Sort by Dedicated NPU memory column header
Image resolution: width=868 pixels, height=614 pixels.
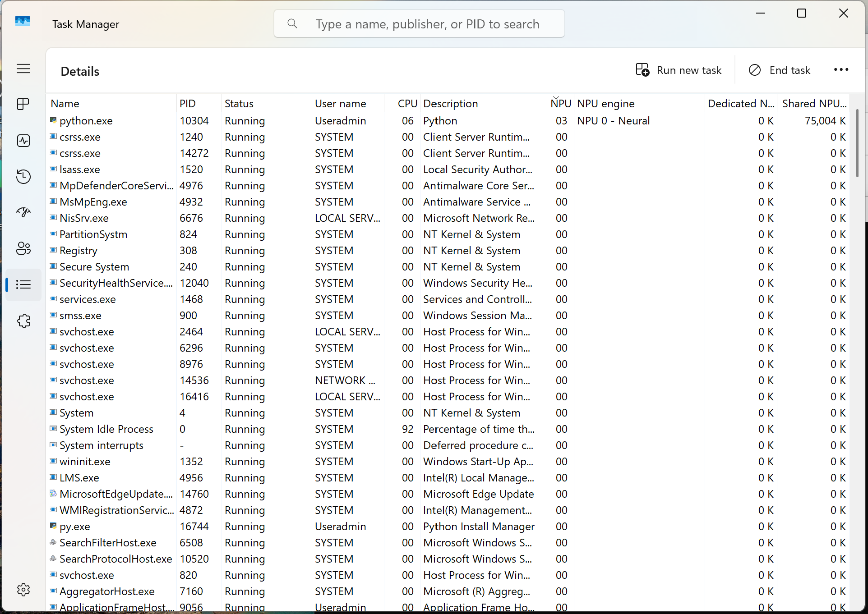pos(741,104)
